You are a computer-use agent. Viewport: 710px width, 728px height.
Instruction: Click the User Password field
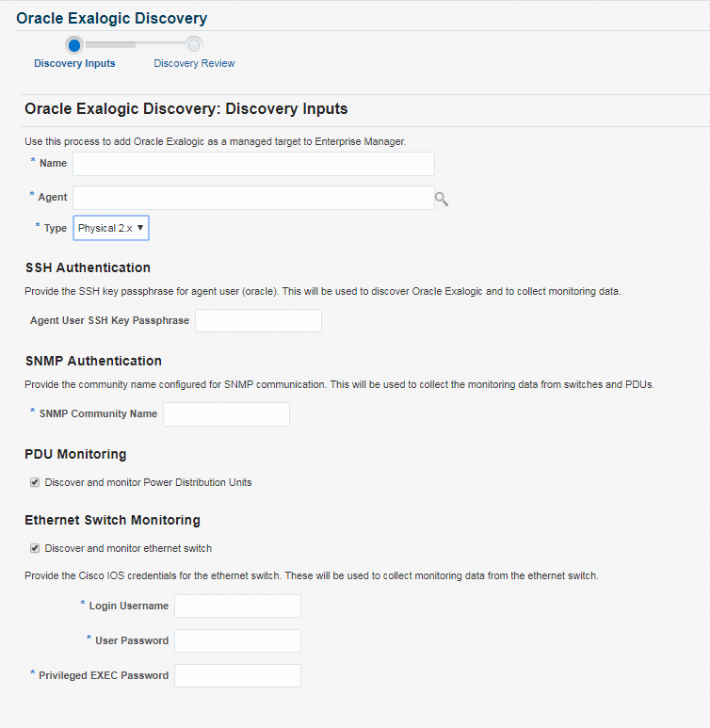coord(237,640)
